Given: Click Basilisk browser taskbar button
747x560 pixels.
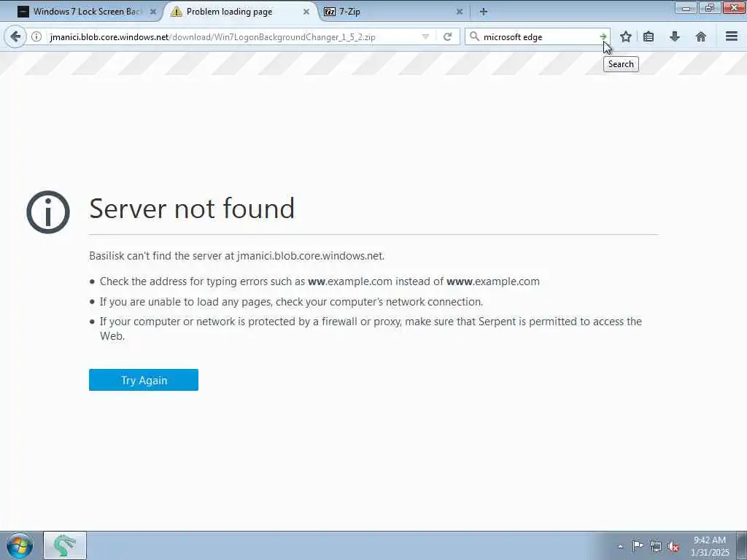Looking at the screenshot, I should 65,545.
